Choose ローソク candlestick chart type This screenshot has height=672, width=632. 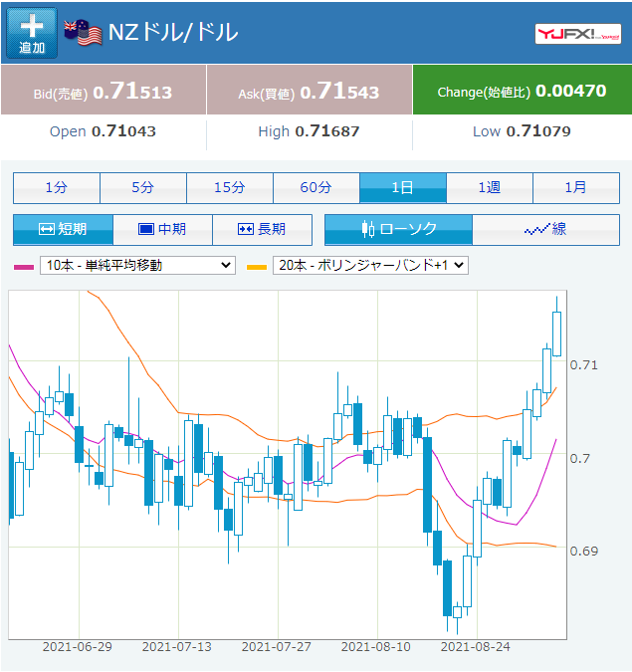point(398,229)
